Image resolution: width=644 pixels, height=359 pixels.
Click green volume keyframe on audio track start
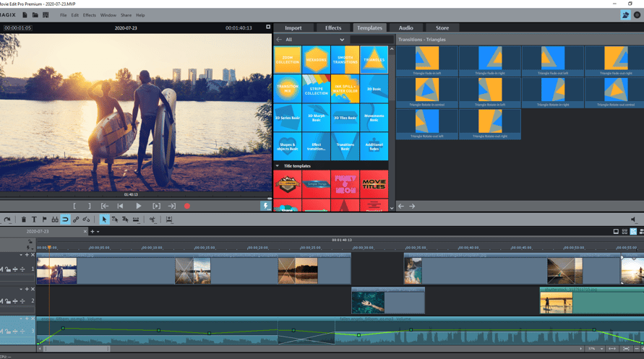38,343
